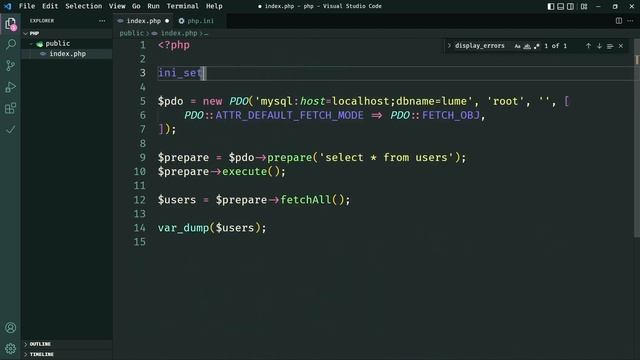Viewport: 640px width, 360px height.
Task: Open the Edit menu
Action: [x=50, y=6]
